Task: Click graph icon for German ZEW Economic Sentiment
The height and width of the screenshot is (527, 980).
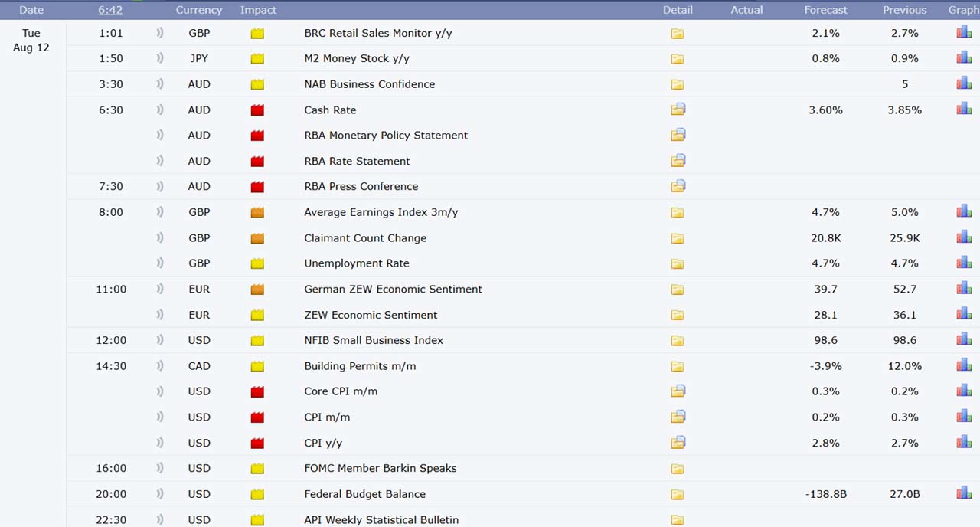Action: pyautogui.click(x=963, y=288)
